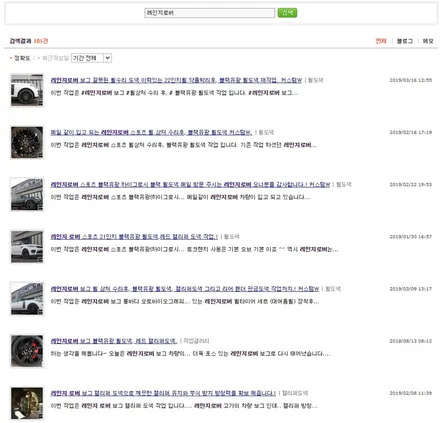Open post about 스포츠 21인치 블랙유광 휠도색
The image size is (440, 423).
point(134,237)
